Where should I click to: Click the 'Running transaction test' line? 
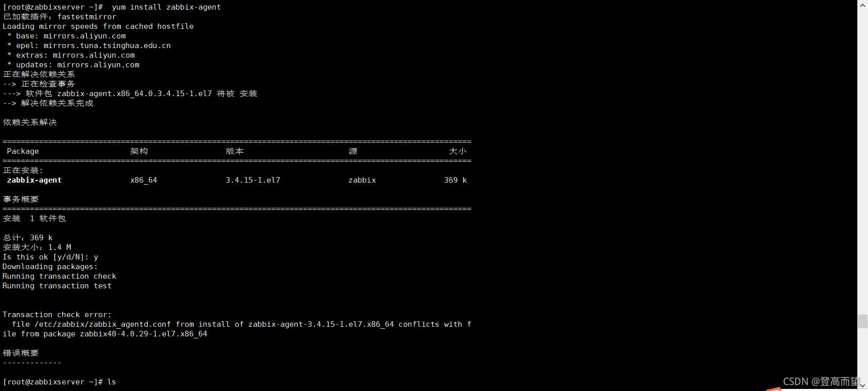(x=57, y=286)
